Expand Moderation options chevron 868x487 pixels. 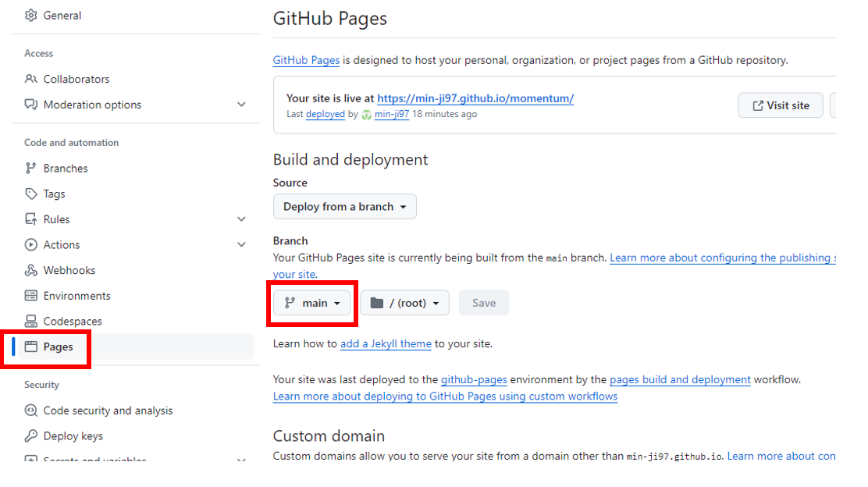pyautogui.click(x=241, y=105)
